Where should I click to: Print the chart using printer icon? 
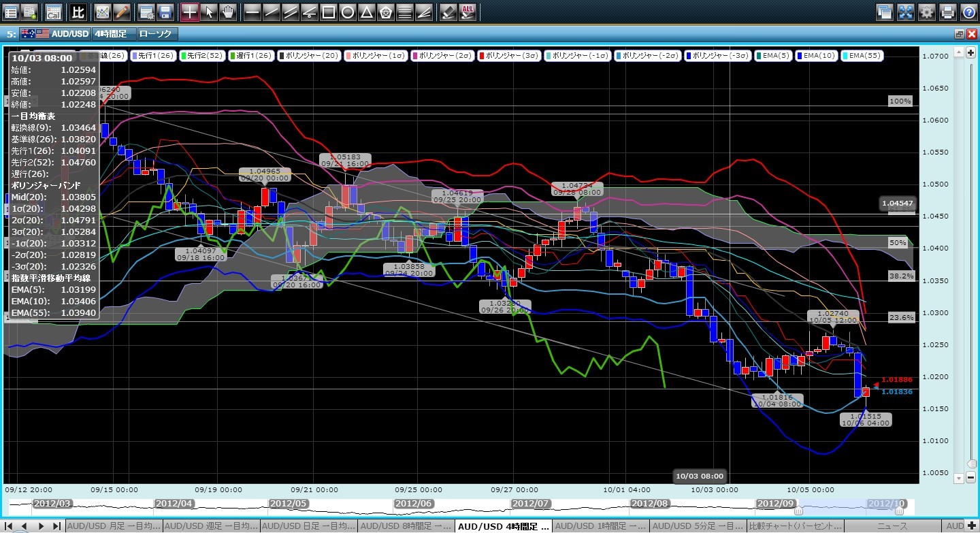(947, 12)
